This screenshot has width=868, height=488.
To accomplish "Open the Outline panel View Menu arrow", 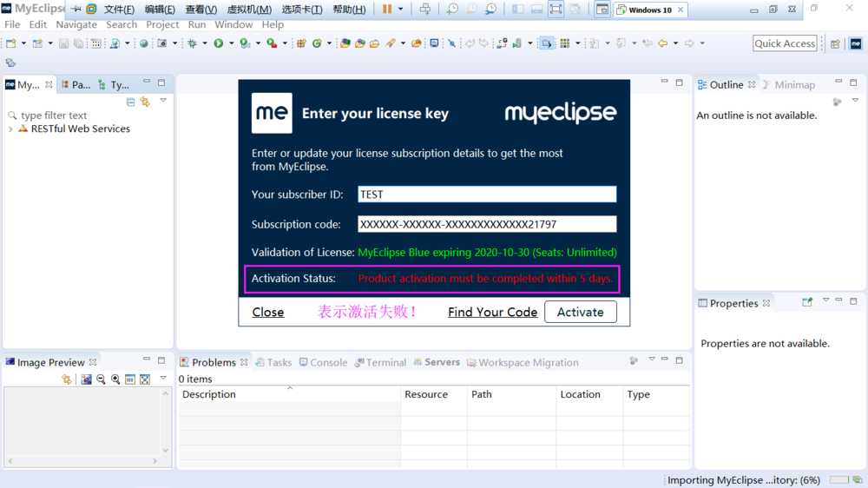I will click(855, 100).
